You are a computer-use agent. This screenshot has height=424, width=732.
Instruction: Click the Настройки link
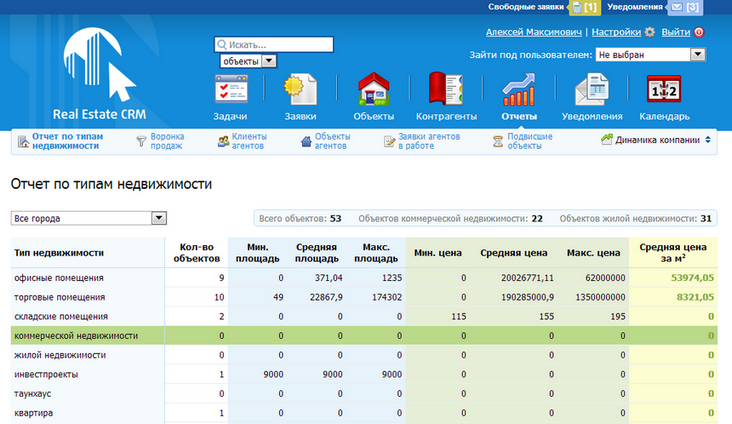[x=616, y=32]
